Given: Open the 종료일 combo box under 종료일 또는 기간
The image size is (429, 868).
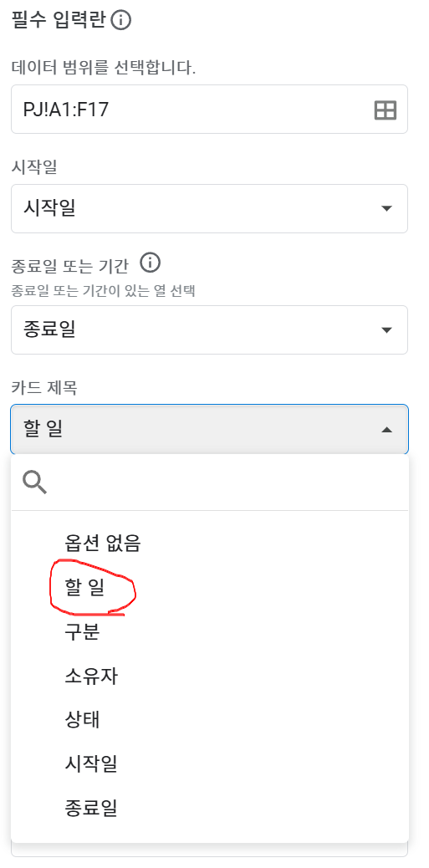Looking at the screenshot, I should pos(209,330).
